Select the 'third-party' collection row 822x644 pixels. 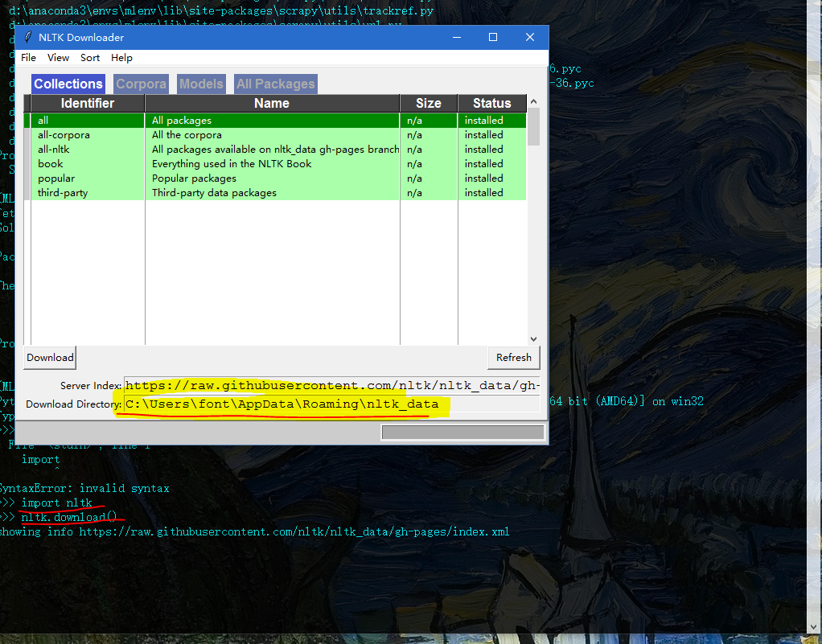(x=275, y=193)
